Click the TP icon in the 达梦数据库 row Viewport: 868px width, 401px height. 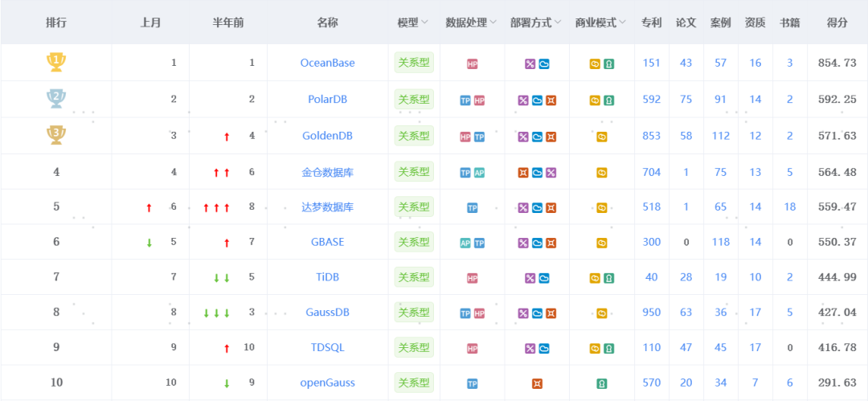point(473,208)
